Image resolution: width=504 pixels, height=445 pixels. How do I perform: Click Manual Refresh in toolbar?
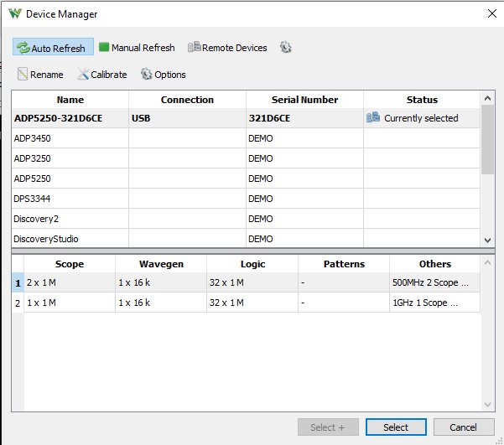point(137,48)
